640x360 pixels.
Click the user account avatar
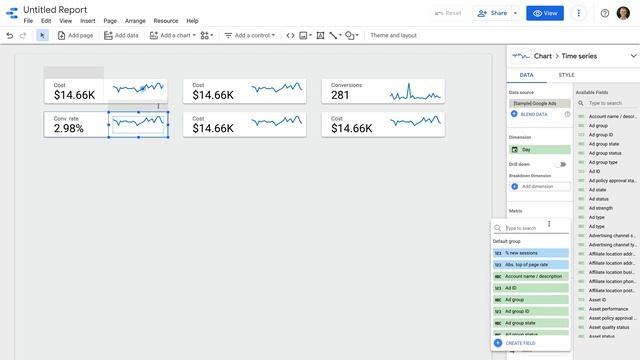pos(623,13)
